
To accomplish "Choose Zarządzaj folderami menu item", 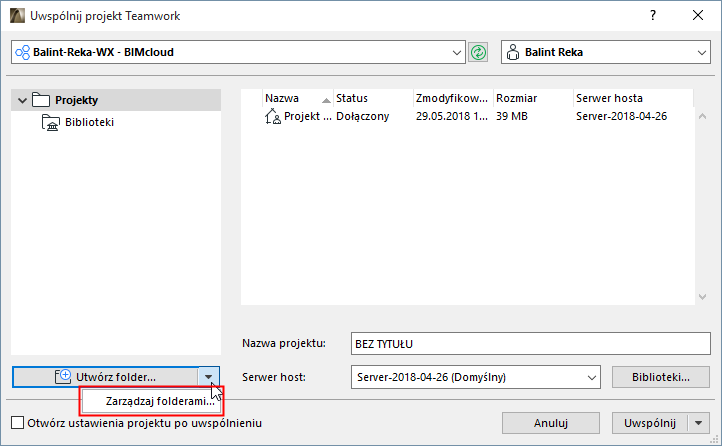I will [152, 401].
